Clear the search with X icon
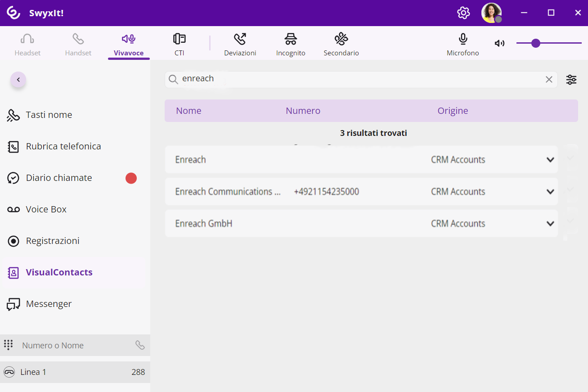This screenshot has height=392, width=588. (x=549, y=80)
